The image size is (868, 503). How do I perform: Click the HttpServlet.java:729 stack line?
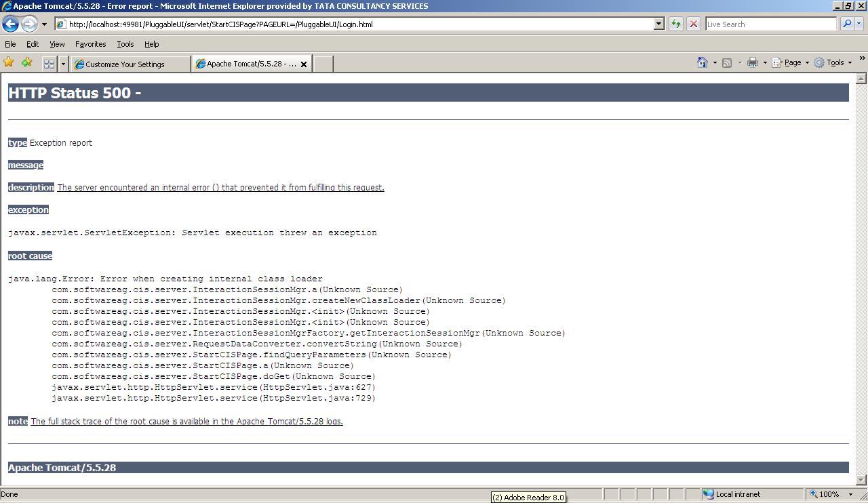[x=214, y=398]
